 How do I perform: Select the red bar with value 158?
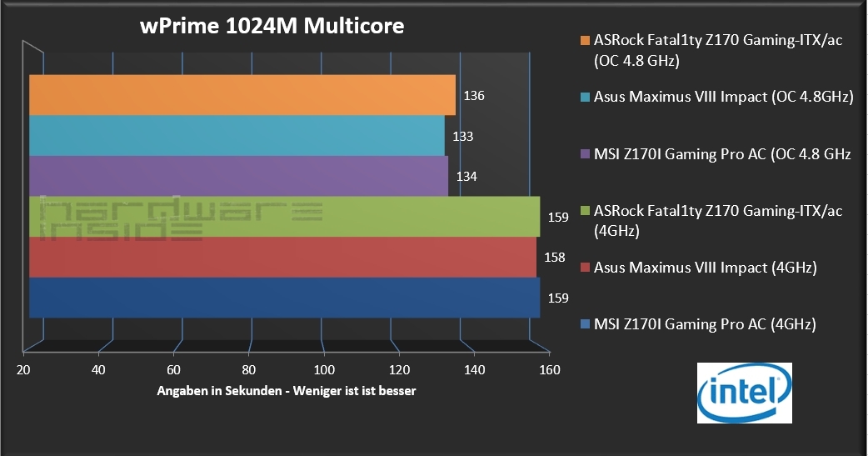(x=283, y=257)
